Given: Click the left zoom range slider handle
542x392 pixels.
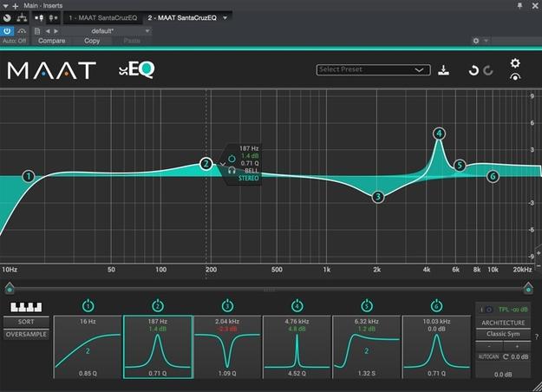Looking at the screenshot, I should pyautogui.click(x=10, y=288).
